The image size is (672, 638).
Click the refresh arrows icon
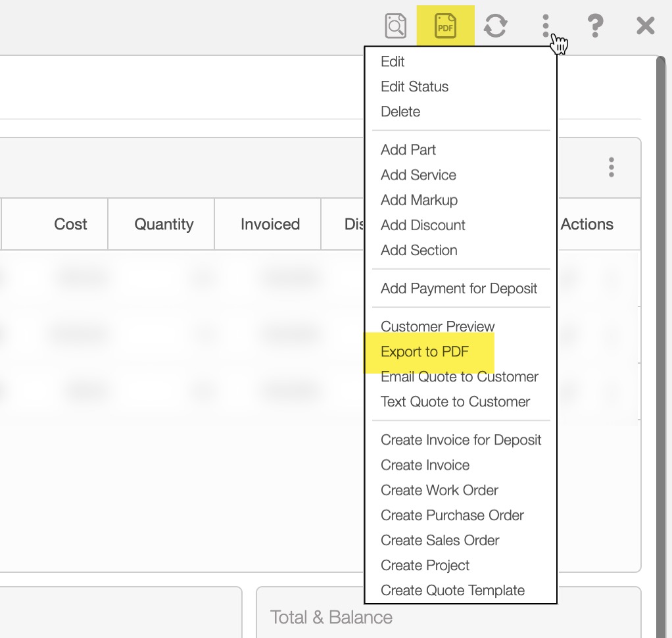pos(495,26)
